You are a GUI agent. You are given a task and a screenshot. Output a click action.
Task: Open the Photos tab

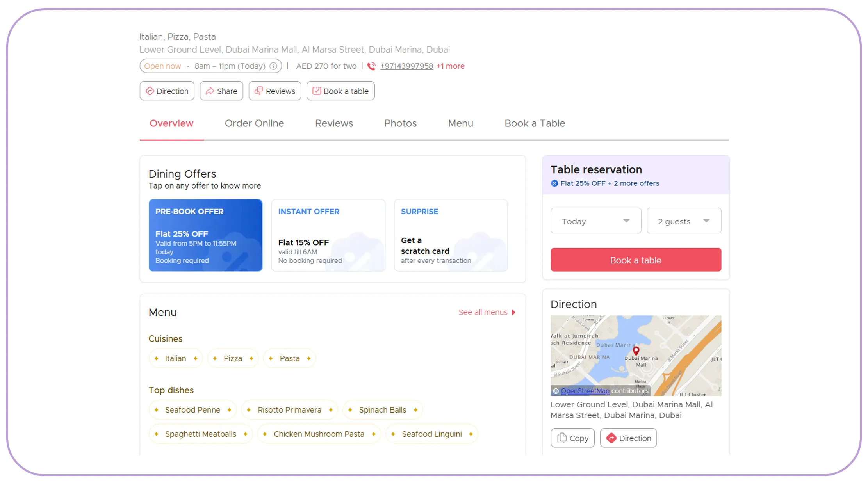pos(400,123)
